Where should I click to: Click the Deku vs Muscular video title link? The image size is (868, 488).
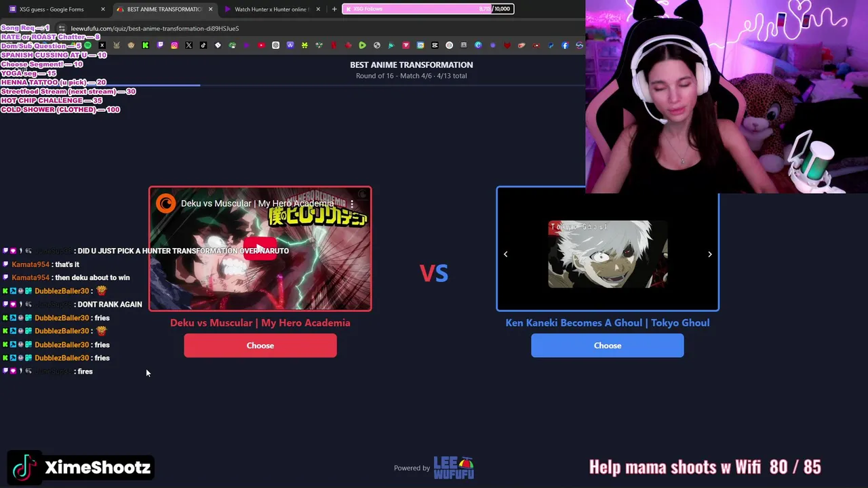point(257,203)
